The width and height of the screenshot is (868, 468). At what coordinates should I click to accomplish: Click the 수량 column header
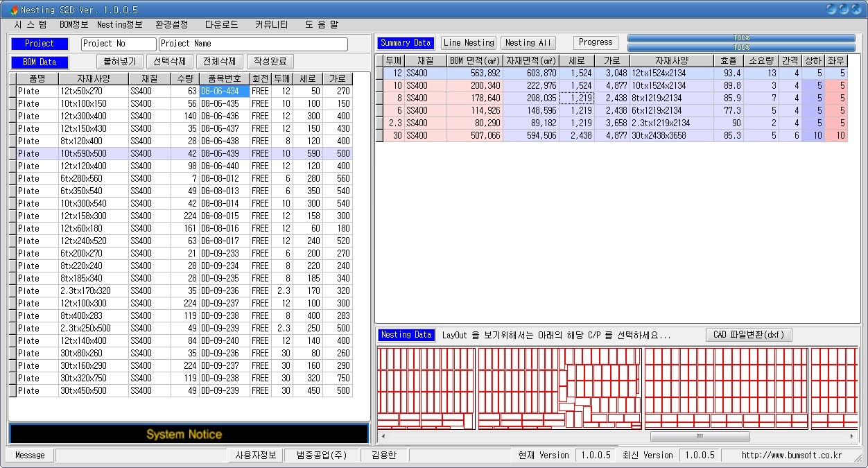(184, 78)
